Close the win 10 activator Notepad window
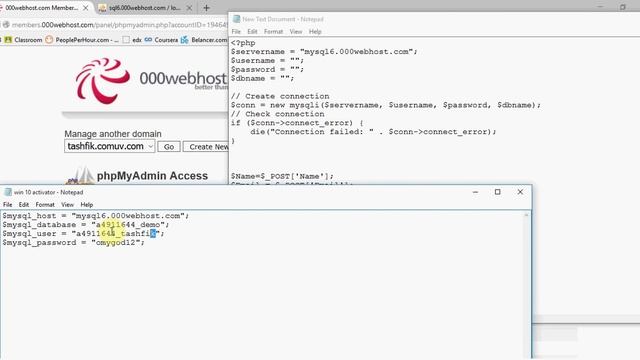Screen dimensions: 640x360 coord(520,192)
